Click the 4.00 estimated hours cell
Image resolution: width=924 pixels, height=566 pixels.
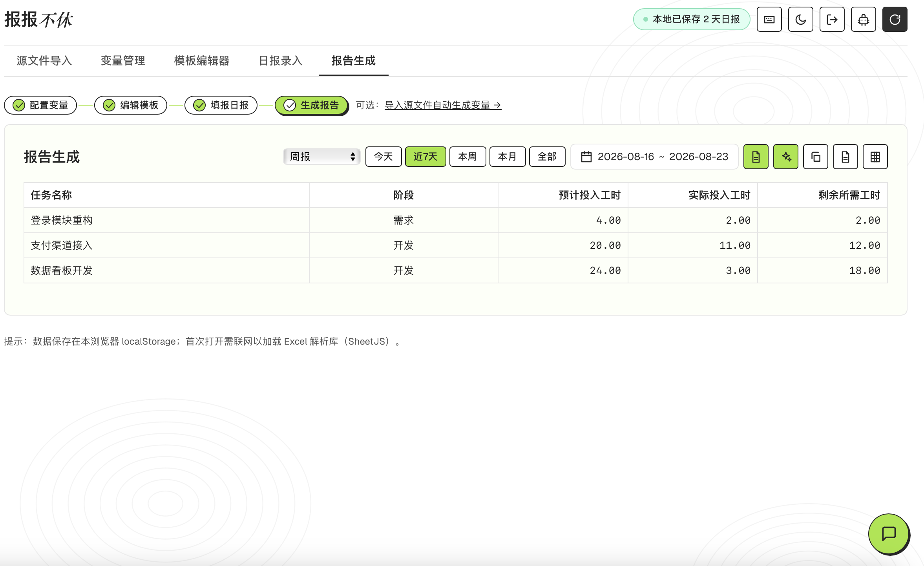563,220
